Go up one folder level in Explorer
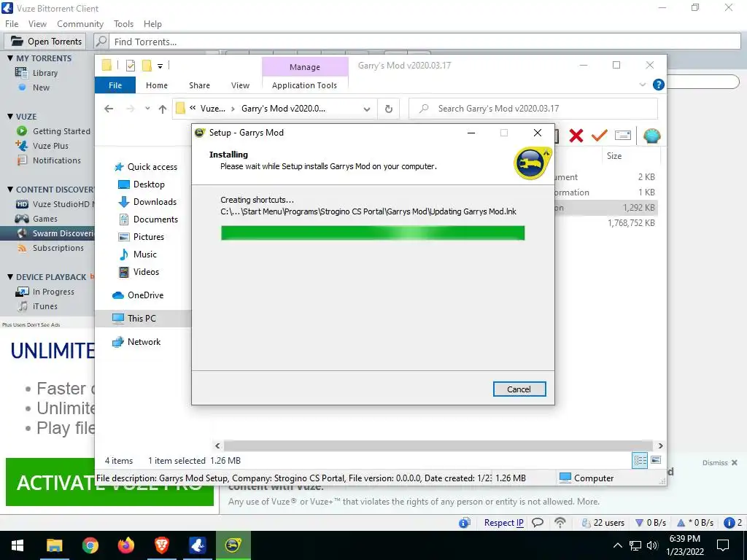747x560 pixels. pyautogui.click(x=163, y=109)
